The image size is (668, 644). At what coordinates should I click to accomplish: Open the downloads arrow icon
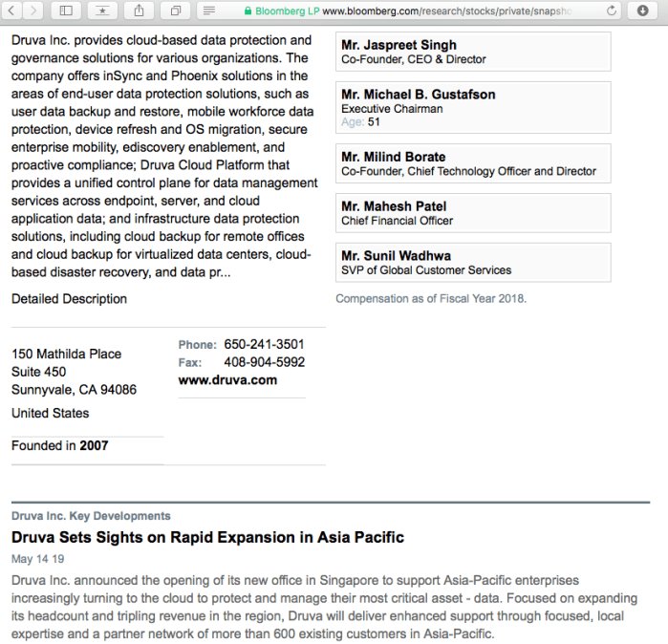[643, 11]
